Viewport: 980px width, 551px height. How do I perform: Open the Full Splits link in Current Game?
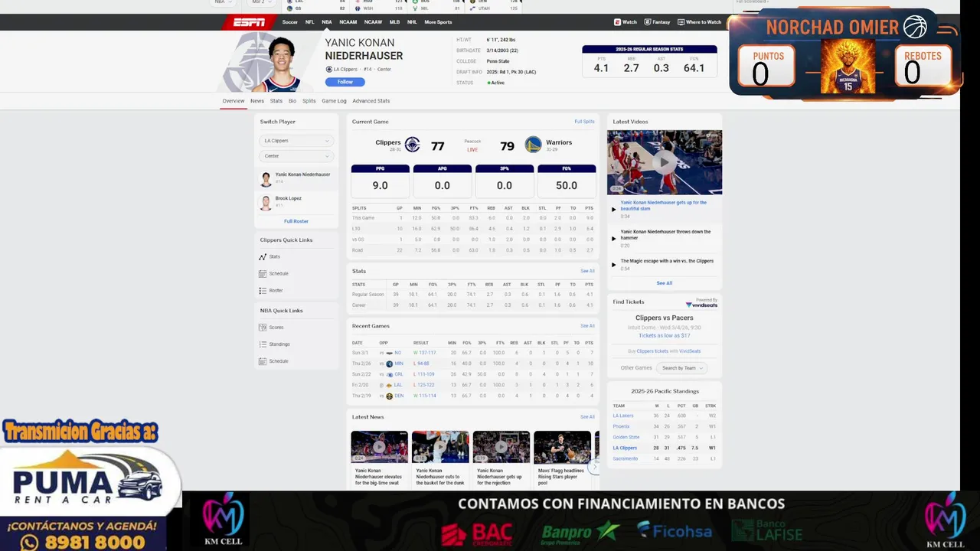(x=584, y=122)
